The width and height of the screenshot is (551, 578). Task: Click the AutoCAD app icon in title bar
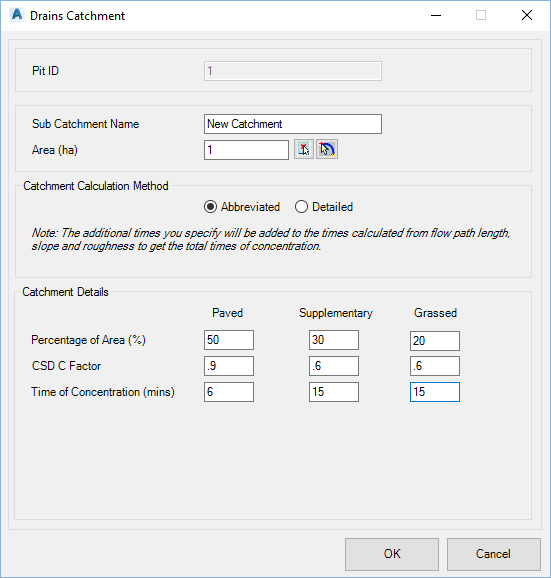[17, 15]
